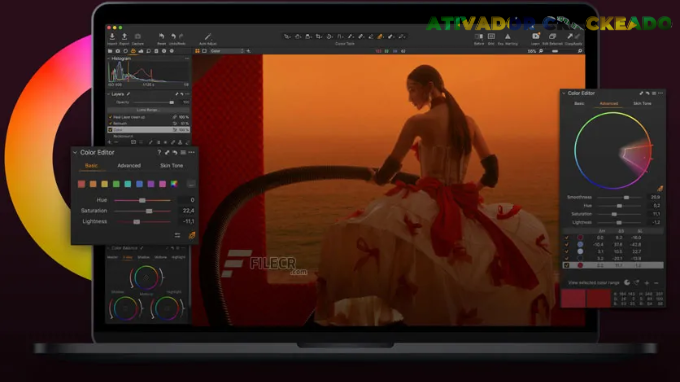
Task: Collapse the Advanced Color Editor panel on right
Action: pyautogui.click(x=564, y=93)
